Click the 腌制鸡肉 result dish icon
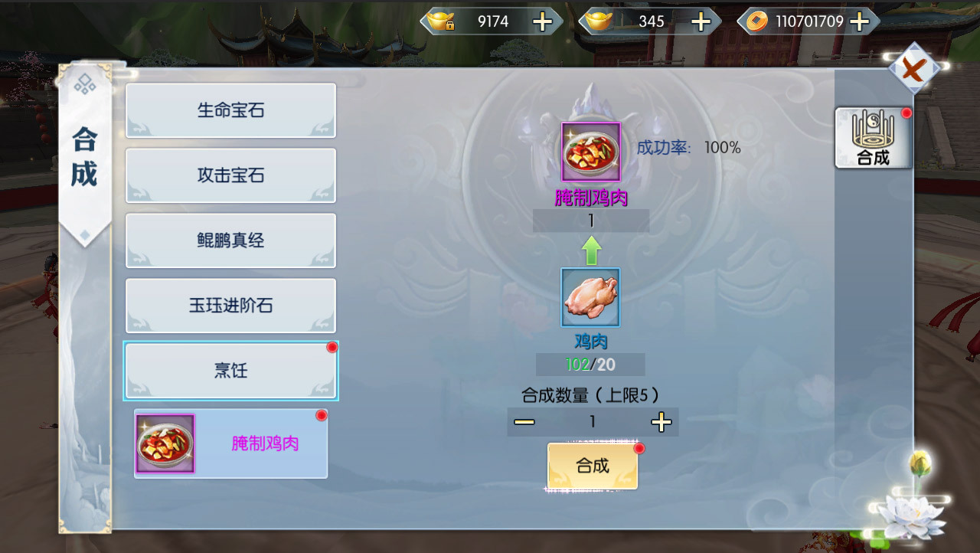Screen dimensions: 980x553 coord(591,152)
